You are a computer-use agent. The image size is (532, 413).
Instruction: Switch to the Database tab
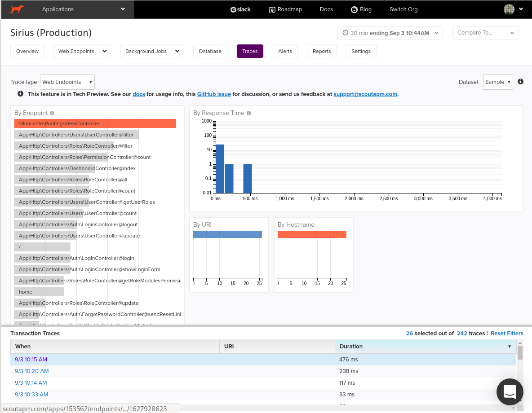pos(210,51)
